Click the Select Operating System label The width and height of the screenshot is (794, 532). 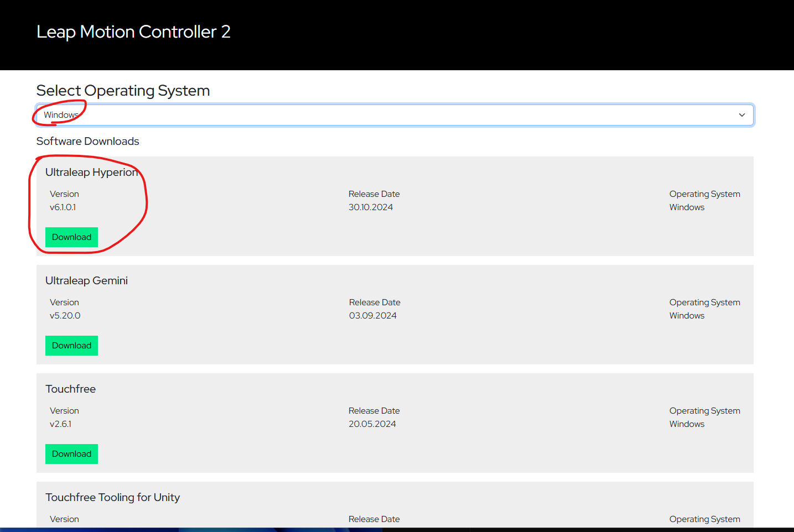[x=123, y=91]
